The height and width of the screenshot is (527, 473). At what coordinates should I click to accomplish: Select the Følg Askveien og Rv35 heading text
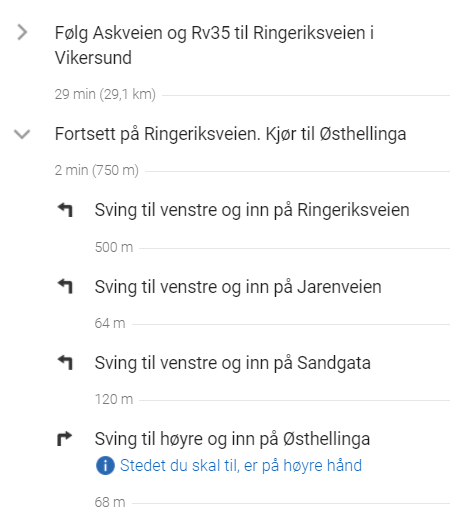click(214, 45)
